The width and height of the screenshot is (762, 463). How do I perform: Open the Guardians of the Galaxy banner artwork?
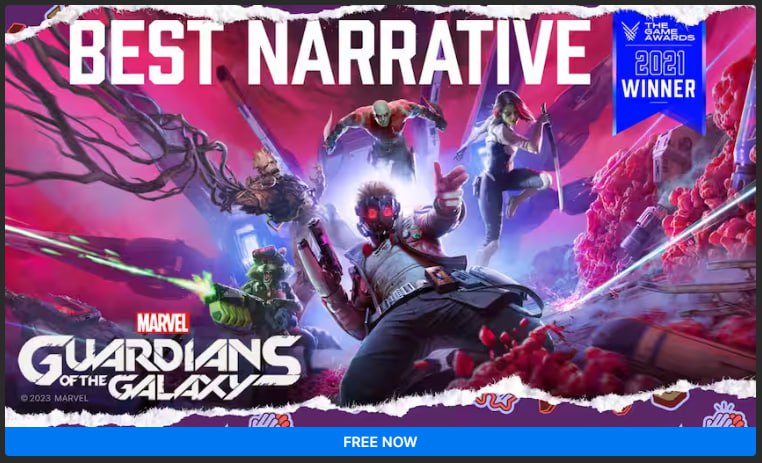pyautogui.click(x=380, y=216)
